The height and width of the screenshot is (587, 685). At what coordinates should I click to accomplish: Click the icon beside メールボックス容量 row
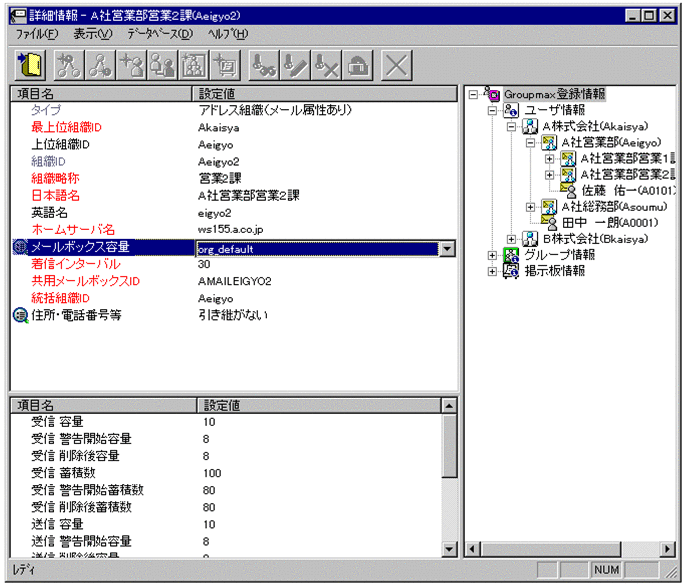(x=20, y=247)
